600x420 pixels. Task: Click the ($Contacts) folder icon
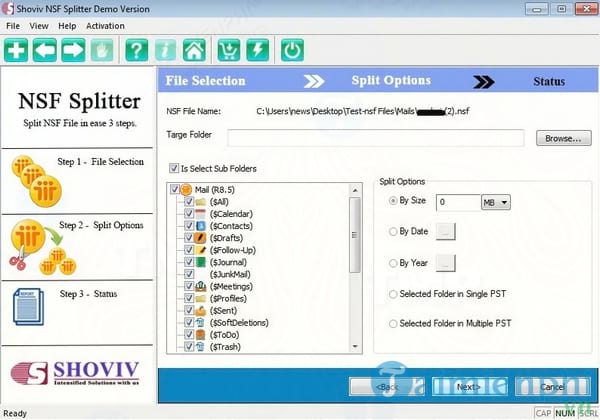(201, 226)
